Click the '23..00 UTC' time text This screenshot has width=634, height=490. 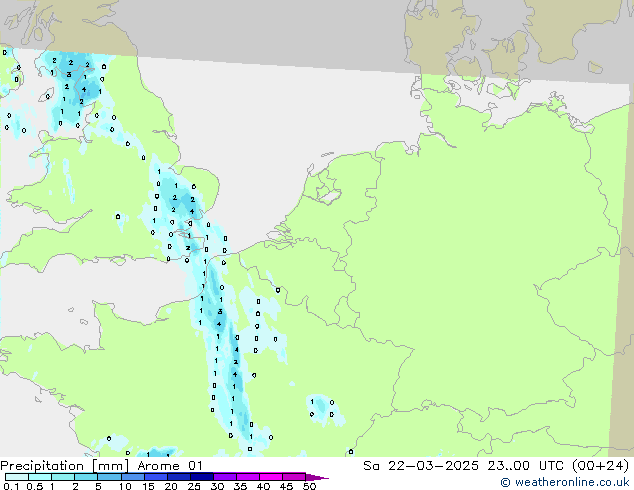pyautogui.click(x=525, y=466)
